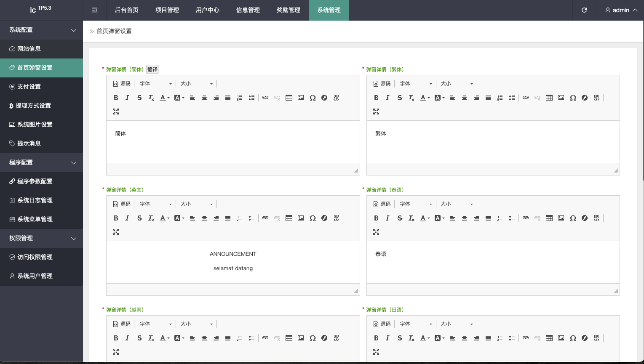Click the 翻译 translate button

[x=152, y=69]
